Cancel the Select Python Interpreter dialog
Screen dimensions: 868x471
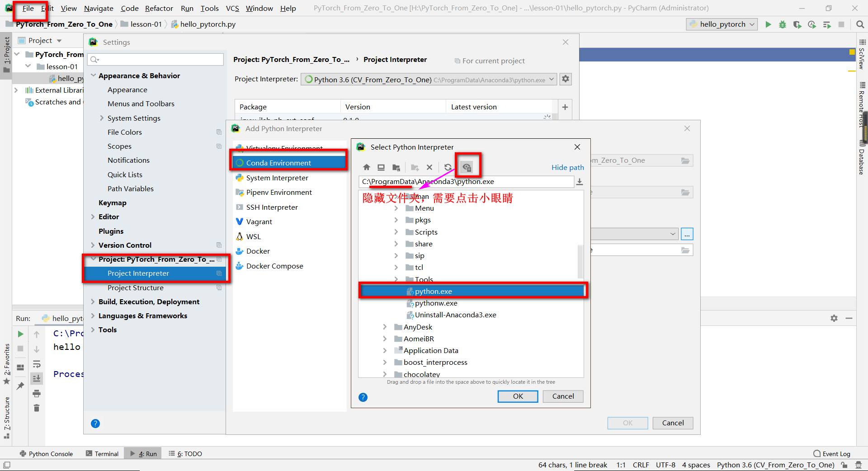[563, 396]
